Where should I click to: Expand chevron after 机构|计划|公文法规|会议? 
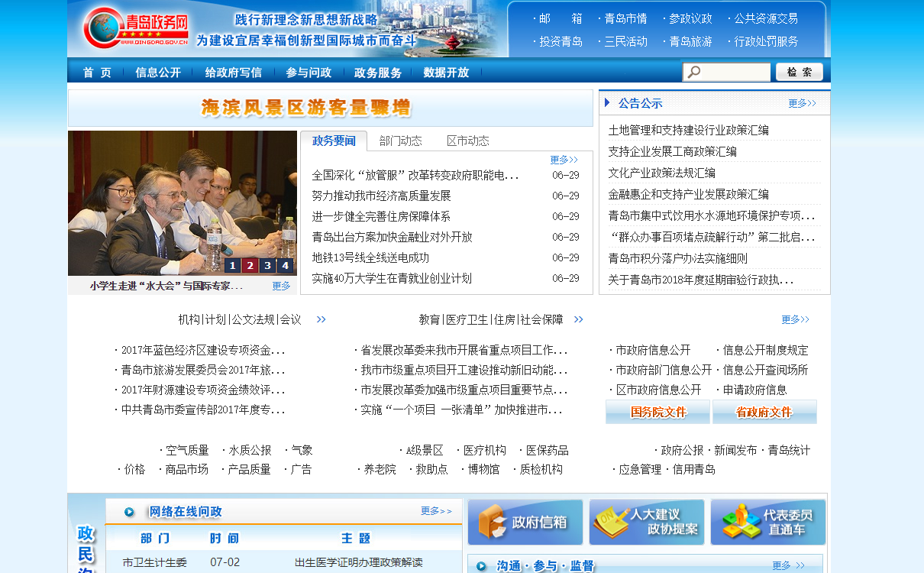321,319
